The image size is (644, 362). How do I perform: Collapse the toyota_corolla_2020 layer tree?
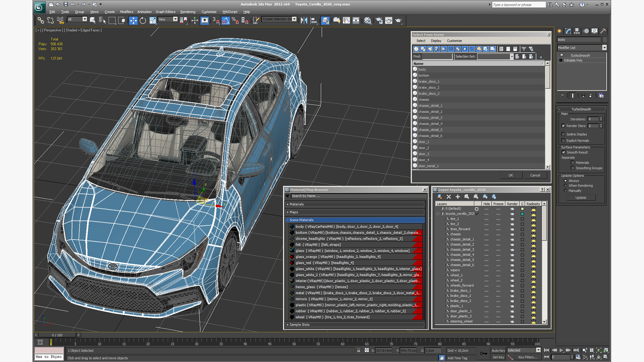pyautogui.click(x=438, y=214)
